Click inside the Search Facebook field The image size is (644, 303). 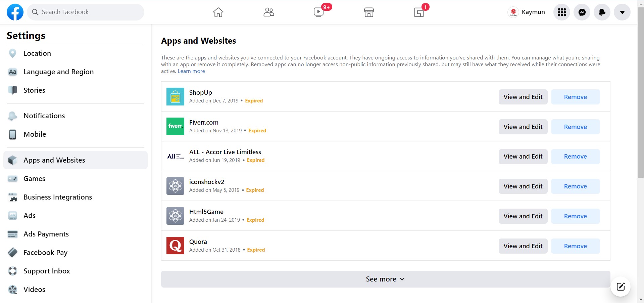click(x=86, y=12)
